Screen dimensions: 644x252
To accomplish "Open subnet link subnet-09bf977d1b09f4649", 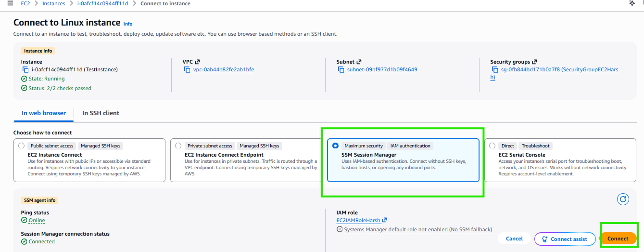I will (382, 69).
